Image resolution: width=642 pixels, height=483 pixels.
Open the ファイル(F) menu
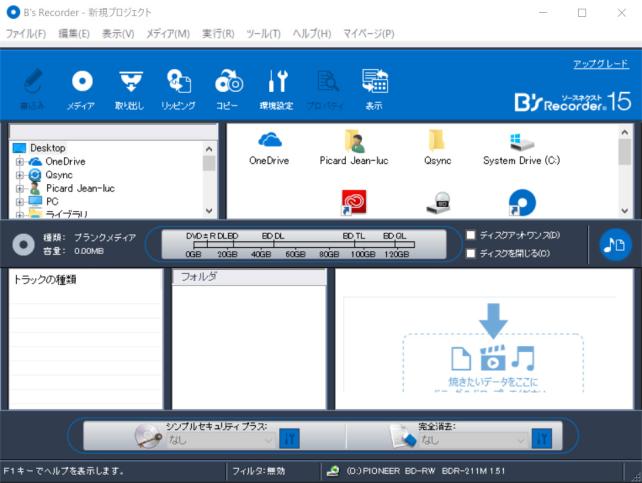(26, 34)
